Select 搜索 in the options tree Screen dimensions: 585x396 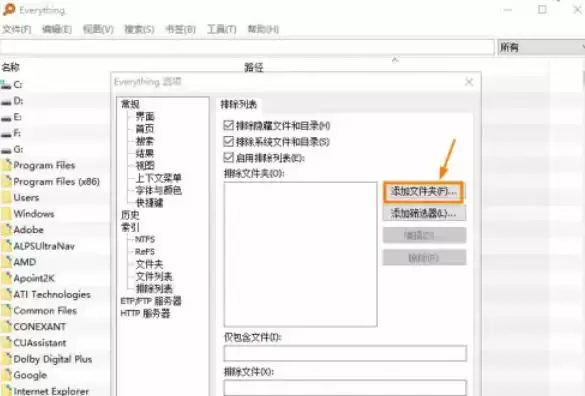pos(145,141)
